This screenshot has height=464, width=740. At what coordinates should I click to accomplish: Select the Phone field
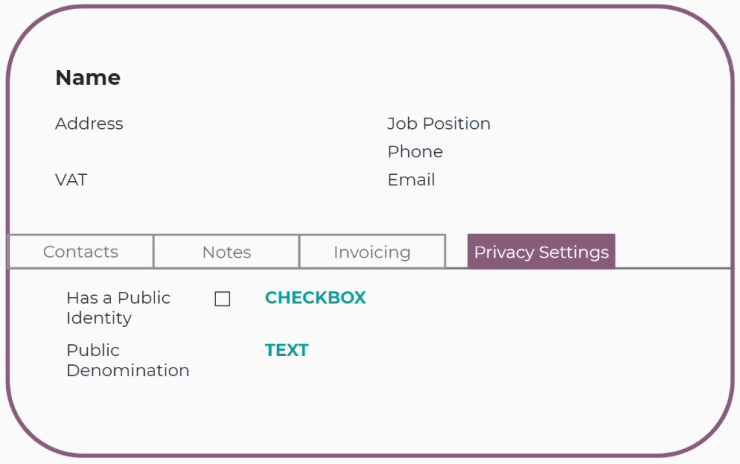pyautogui.click(x=415, y=152)
